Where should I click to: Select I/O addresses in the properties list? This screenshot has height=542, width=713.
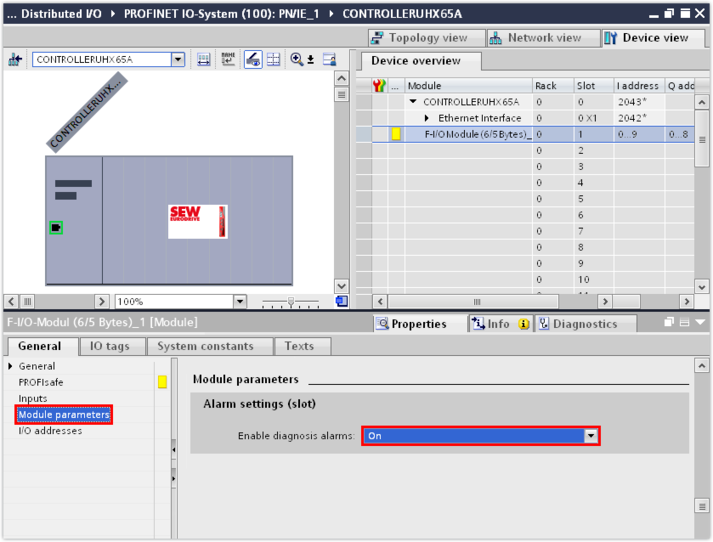[50, 431]
